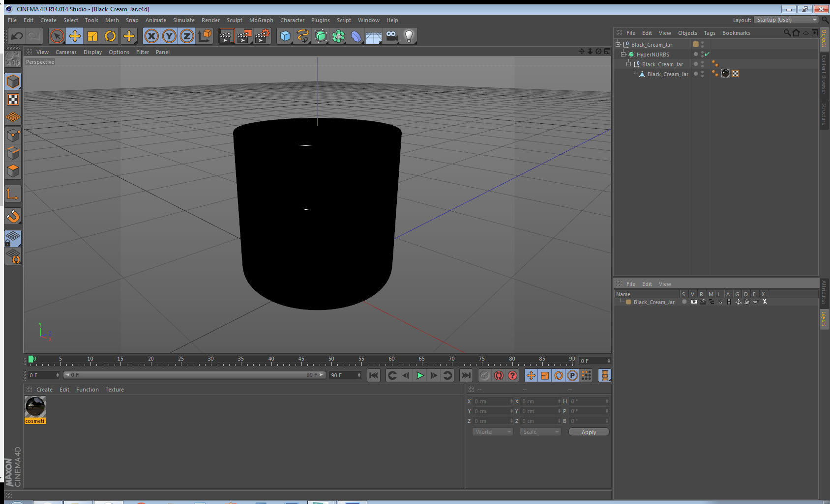Toggle Black_Cream_Jar layer solo
This screenshot has width=830, height=504.
(684, 302)
